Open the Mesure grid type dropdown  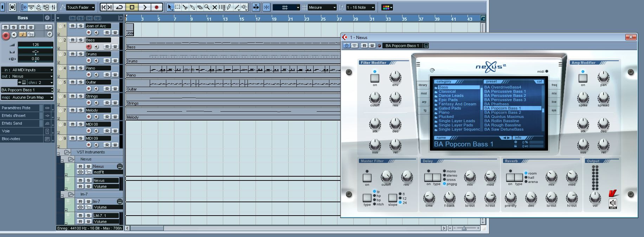click(x=322, y=7)
